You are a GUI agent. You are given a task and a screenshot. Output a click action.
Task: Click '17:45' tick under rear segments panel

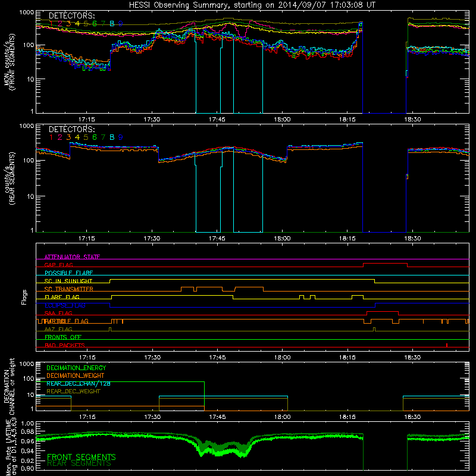[x=217, y=239]
